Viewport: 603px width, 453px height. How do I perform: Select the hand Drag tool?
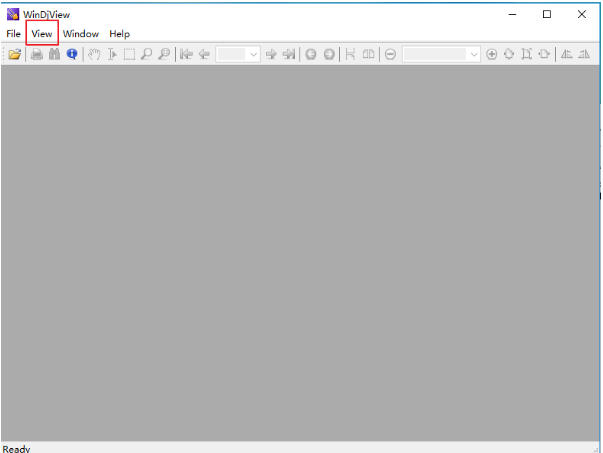click(95, 54)
